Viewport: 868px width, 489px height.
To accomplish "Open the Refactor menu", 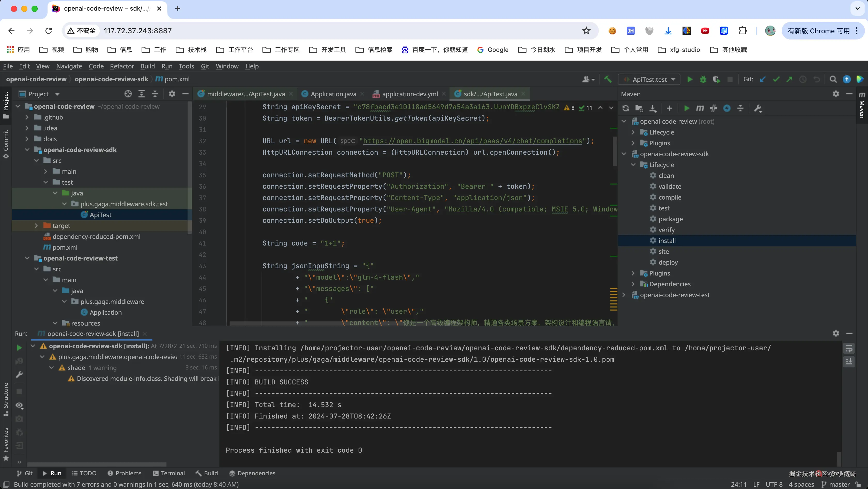I will coord(122,66).
